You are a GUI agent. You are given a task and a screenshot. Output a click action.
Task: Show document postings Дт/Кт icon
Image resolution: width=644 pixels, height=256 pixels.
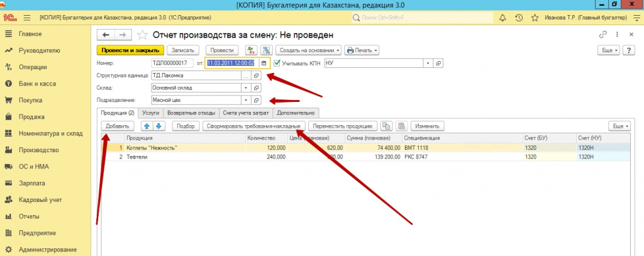pos(251,50)
